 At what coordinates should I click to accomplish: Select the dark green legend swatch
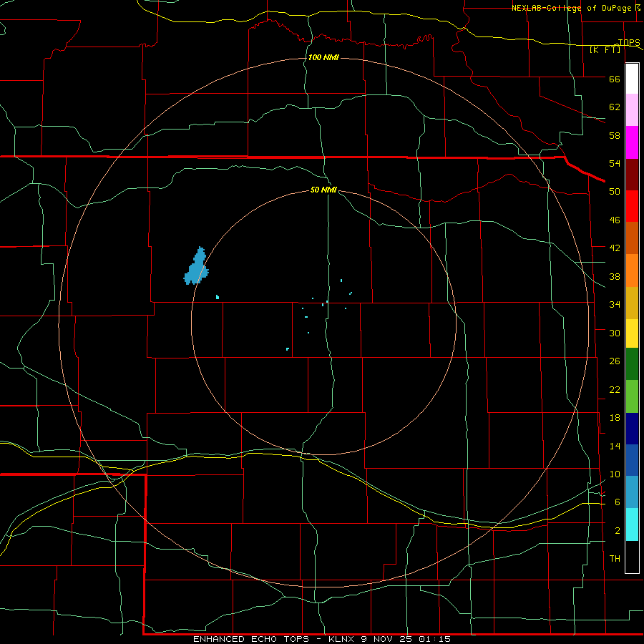632,364
